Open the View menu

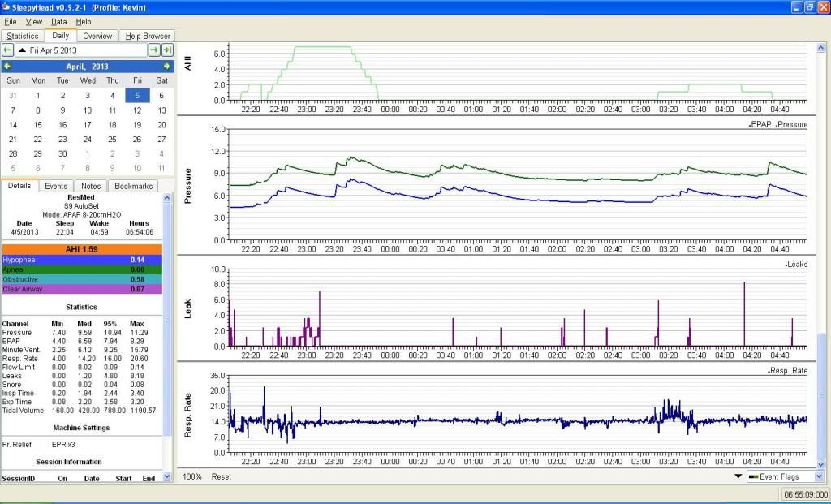[34, 22]
